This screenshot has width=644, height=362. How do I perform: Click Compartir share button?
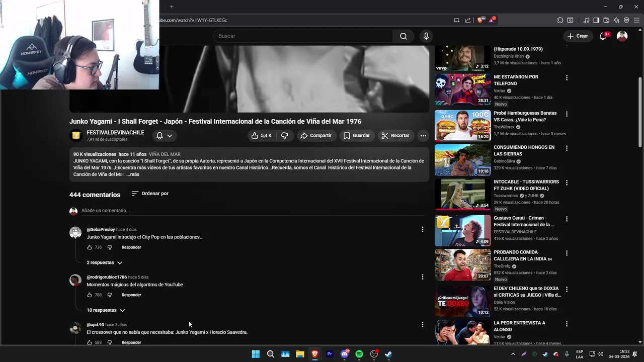point(315,136)
